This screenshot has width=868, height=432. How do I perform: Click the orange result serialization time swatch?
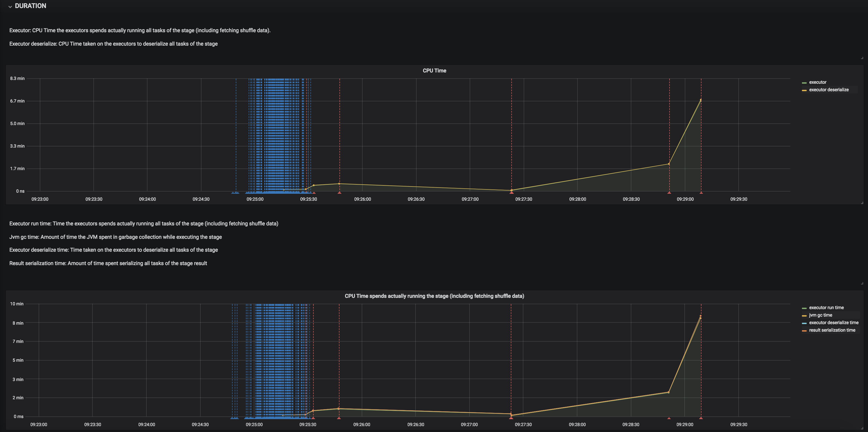[804, 331]
